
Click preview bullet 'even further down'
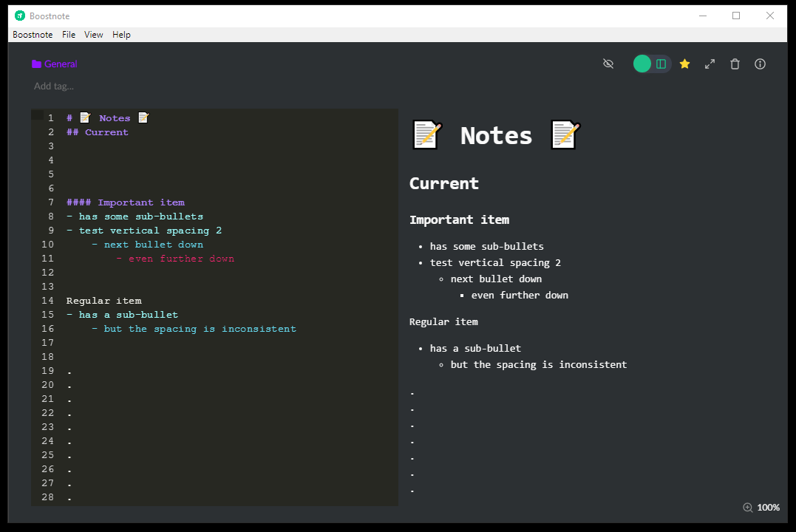520,295
